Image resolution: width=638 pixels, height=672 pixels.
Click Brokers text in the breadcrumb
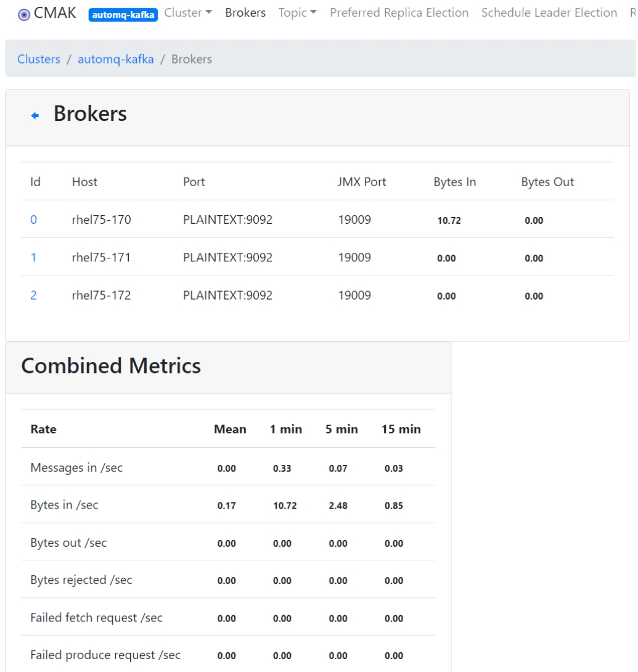click(191, 59)
